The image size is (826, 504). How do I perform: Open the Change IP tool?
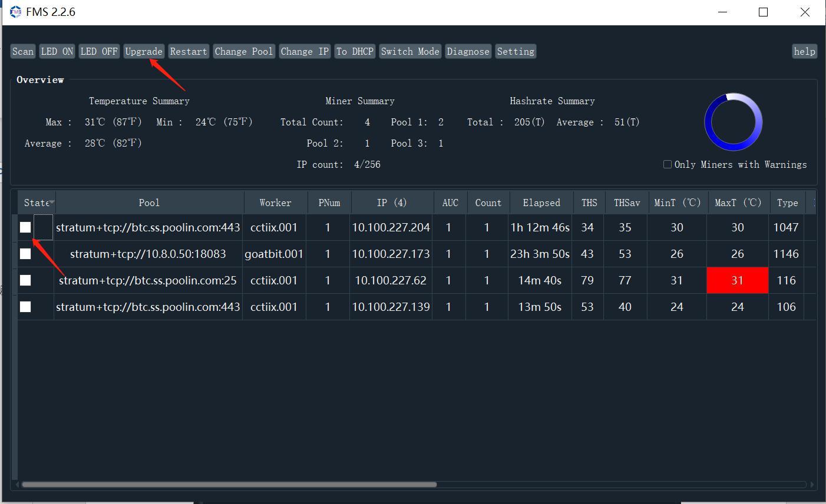tap(305, 51)
